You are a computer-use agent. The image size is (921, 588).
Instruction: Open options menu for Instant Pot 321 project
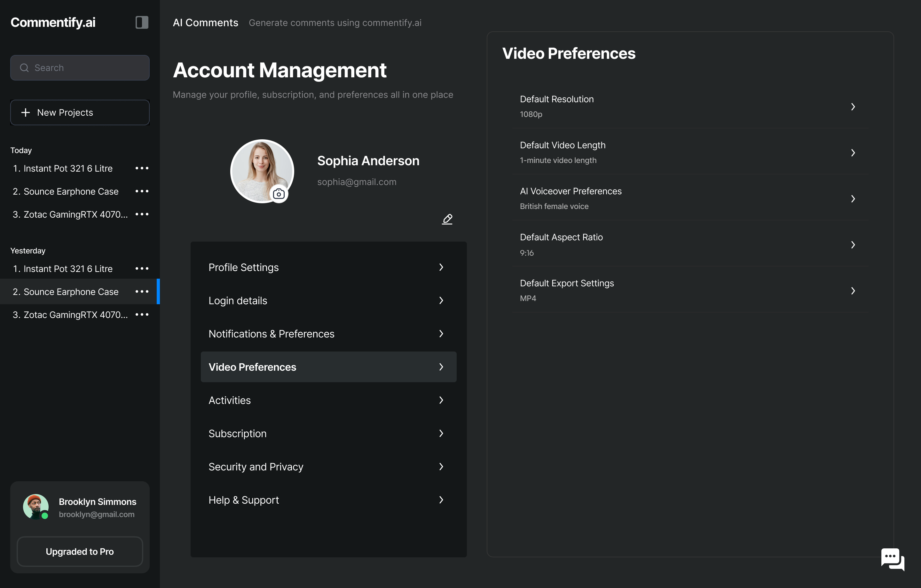142,168
